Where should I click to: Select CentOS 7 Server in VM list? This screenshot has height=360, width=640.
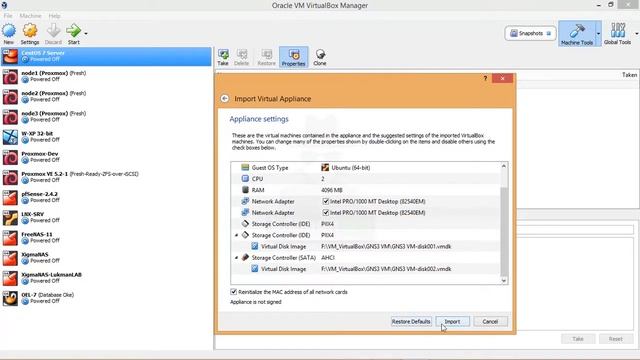pyautogui.click(x=106, y=56)
